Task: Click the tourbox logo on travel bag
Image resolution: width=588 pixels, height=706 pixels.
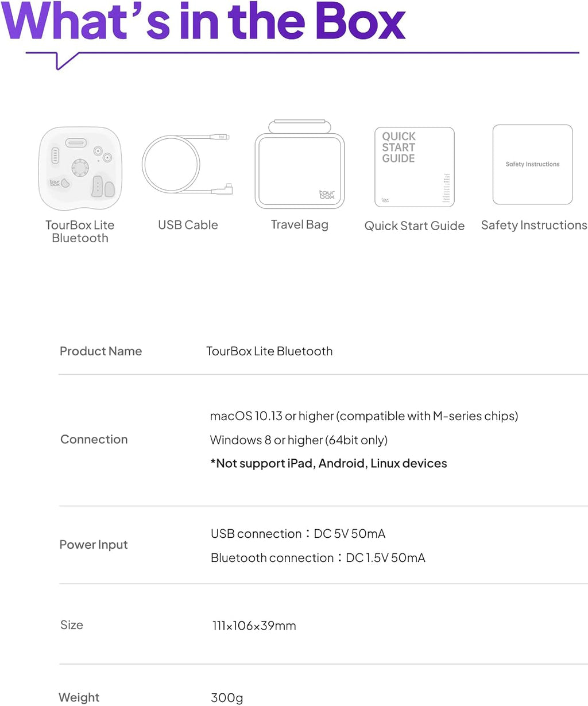Action: pos(327,195)
